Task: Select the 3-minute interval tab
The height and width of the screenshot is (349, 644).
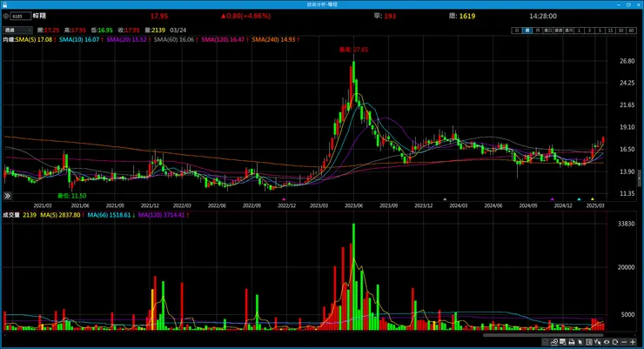Action: 589,30
